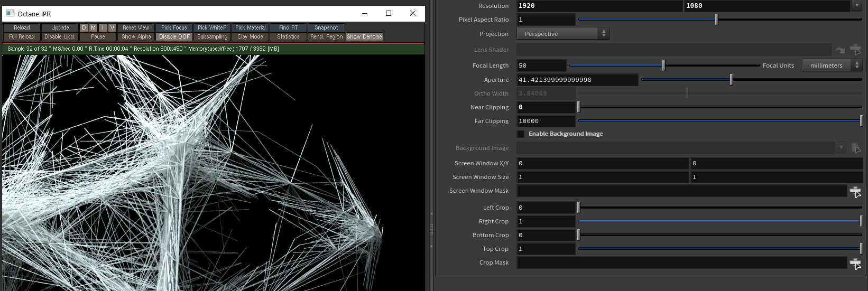The width and height of the screenshot is (868, 291).
Task: Toggle the I mode button
Action: click(103, 27)
